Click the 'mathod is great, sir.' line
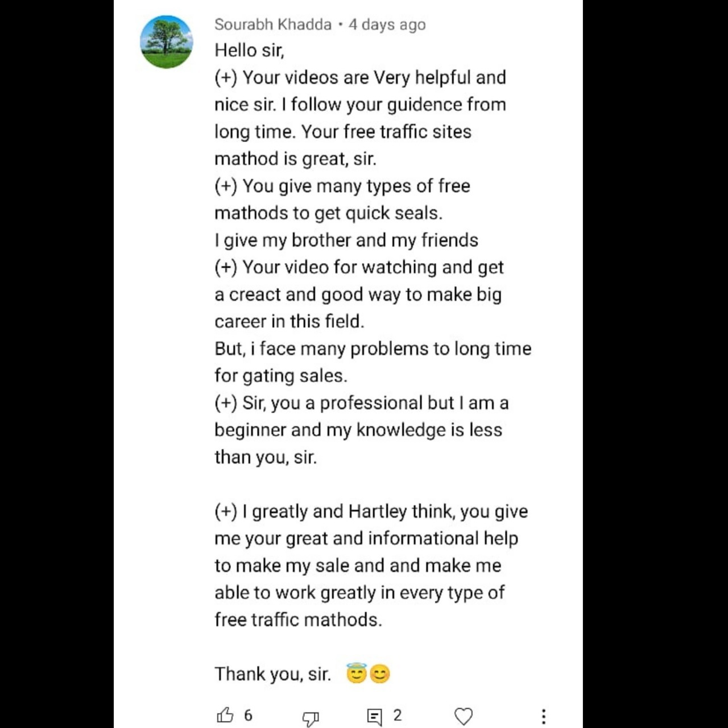The width and height of the screenshot is (728, 728). tap(295, 159)
